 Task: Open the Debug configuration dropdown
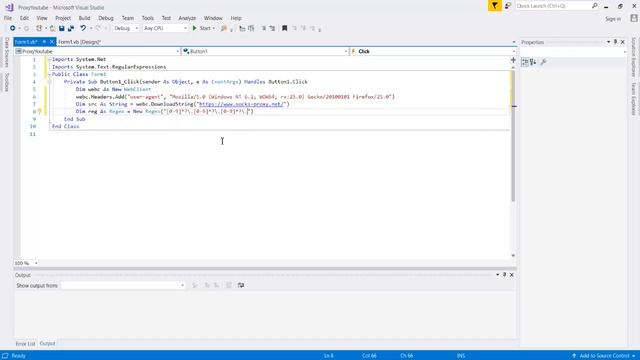pyautogui.click(x=126, y=28)
